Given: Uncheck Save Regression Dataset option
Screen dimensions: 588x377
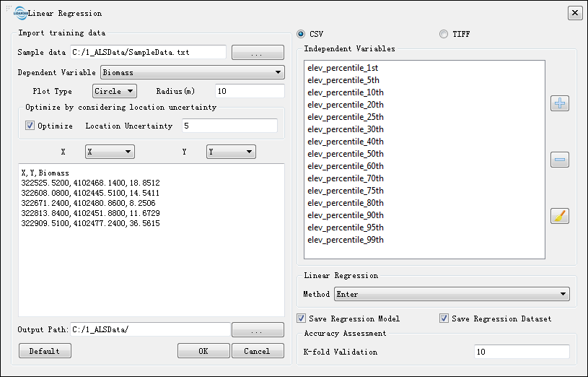Looking at the screenshot, I should click(444, 318).
